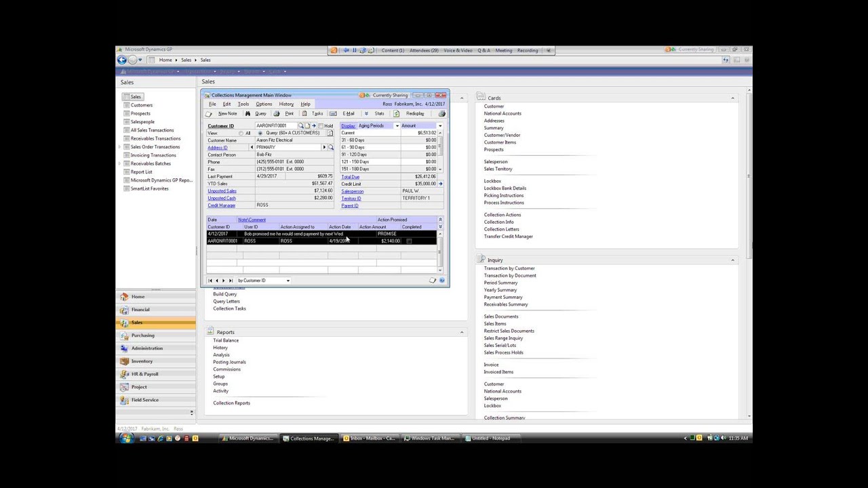
Task: Click the note icon at window bottom
Action: click(x=433, y=280)
